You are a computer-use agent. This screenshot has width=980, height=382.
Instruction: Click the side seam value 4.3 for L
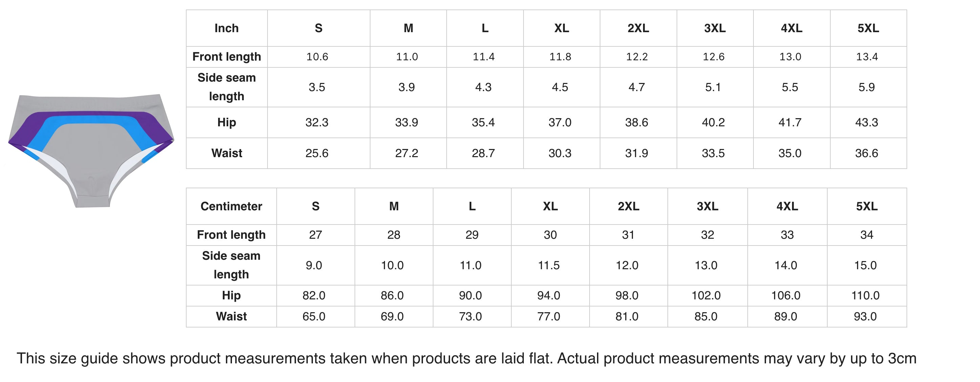(484, 87)
